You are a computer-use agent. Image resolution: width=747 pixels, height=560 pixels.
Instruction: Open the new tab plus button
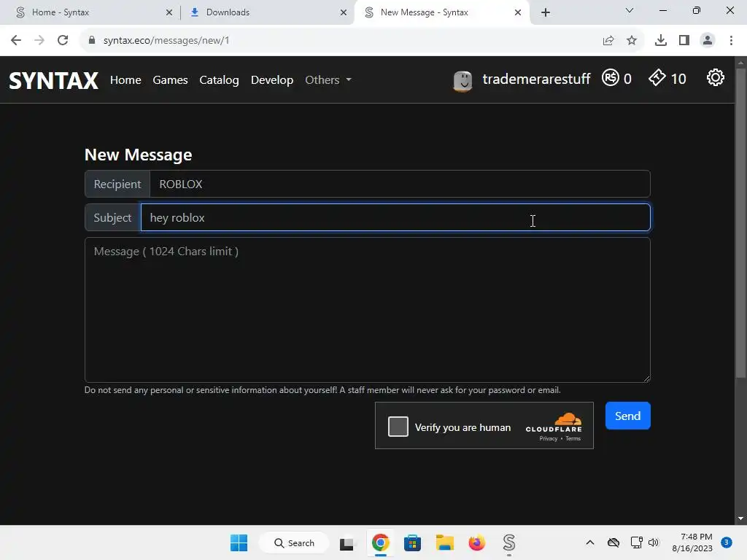pos(546,12)
